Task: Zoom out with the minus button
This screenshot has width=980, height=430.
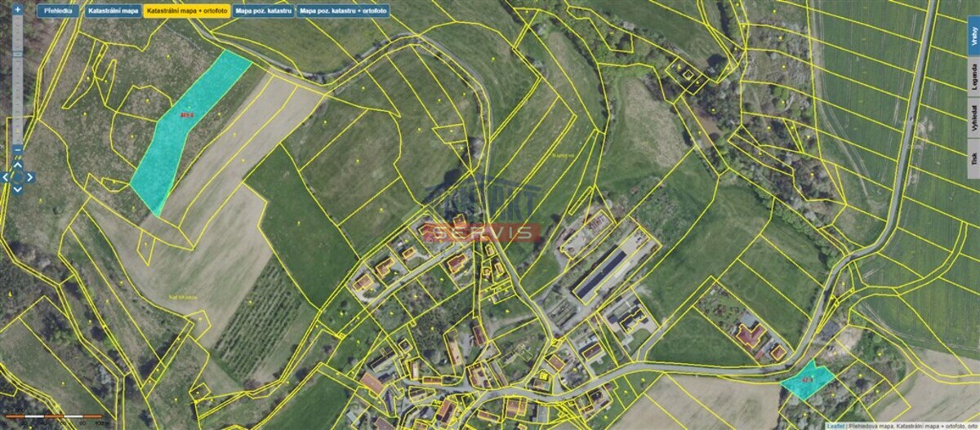Action: (17, 149)
